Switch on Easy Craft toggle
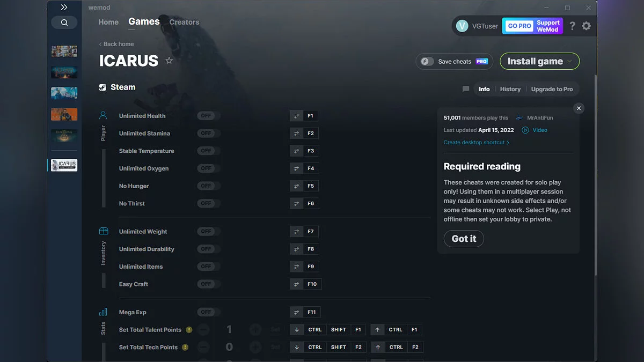The image size is (644, 362). coord(208,284)
